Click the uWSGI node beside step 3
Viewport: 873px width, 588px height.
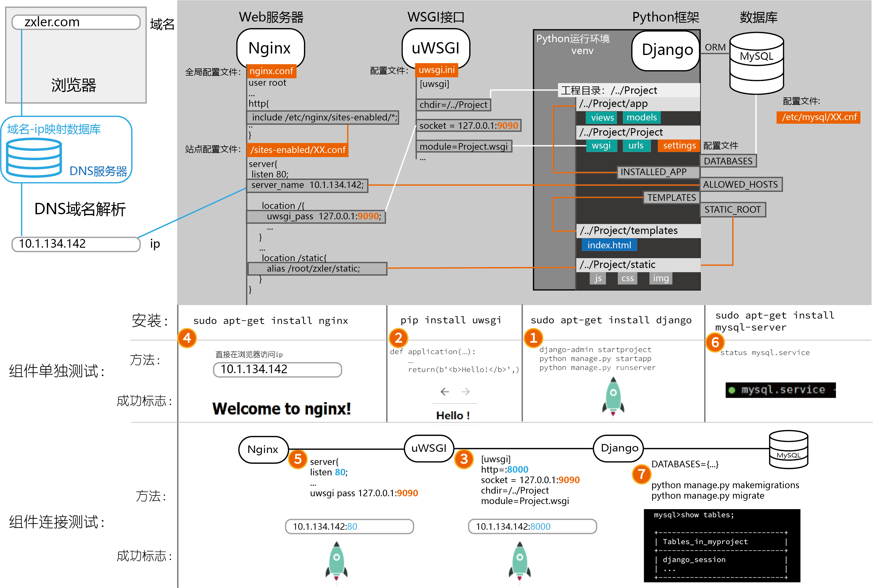click(x=429, y=448)
